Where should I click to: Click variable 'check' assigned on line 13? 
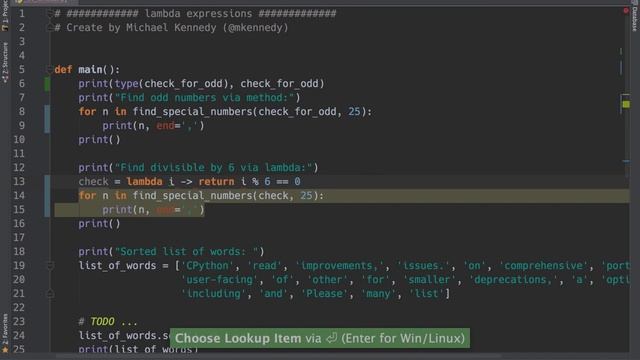click(x=93, y=182)
